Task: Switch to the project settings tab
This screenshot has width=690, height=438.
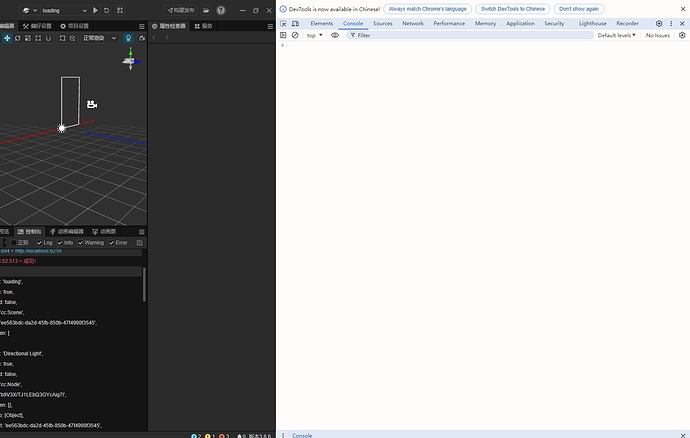Action: [74, 26]
